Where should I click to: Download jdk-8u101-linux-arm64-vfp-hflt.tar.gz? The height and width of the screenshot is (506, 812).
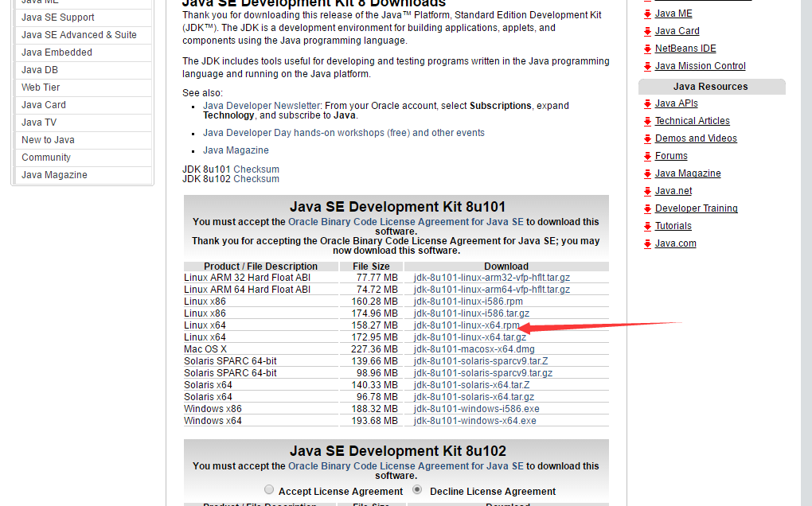point(491,290)
